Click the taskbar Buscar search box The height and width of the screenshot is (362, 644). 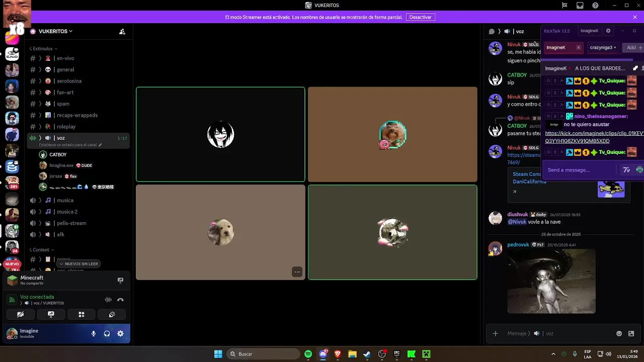[x=263, y=354]
